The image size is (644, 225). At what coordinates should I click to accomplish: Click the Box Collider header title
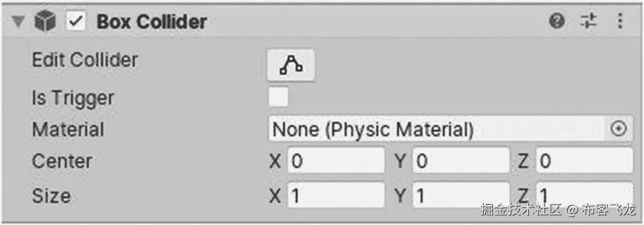[152, 22]
